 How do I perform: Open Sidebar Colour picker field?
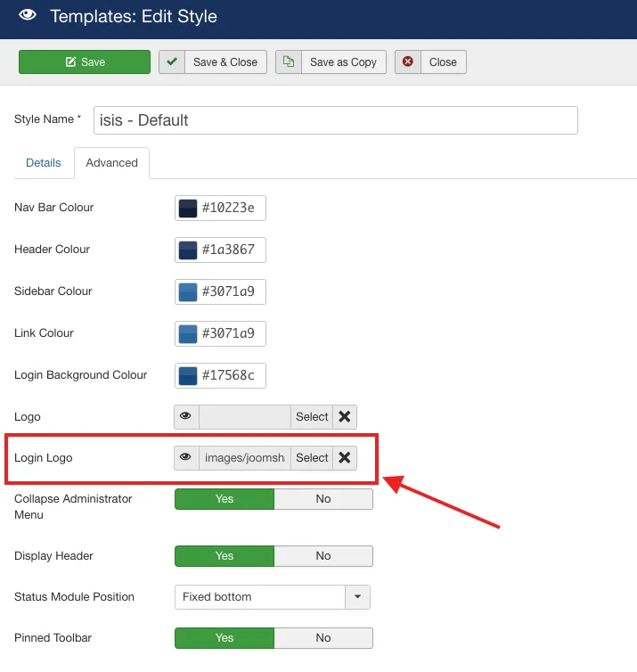click(x=220, y=291)
